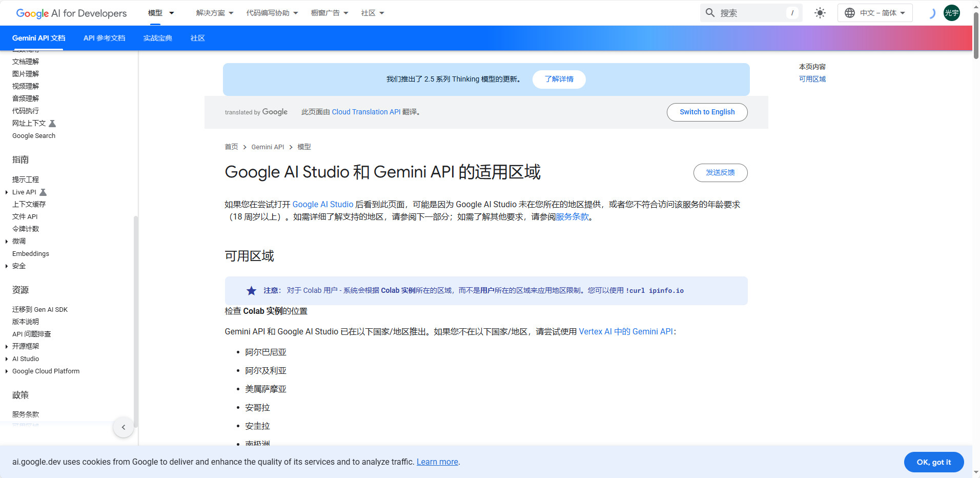Open the 代码编写协助 dropdown menu

pyautogui.click(x=272, y=13)
